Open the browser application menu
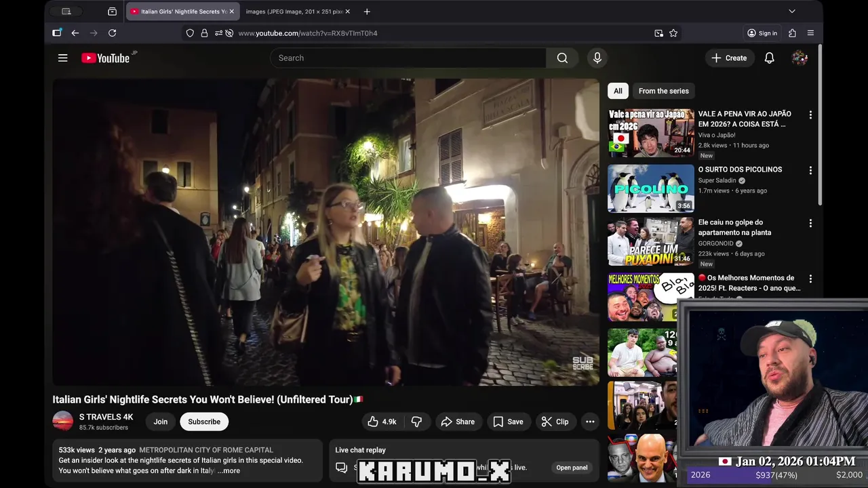Viewport: 868px width, 488px height. click(x=810, y=33)
